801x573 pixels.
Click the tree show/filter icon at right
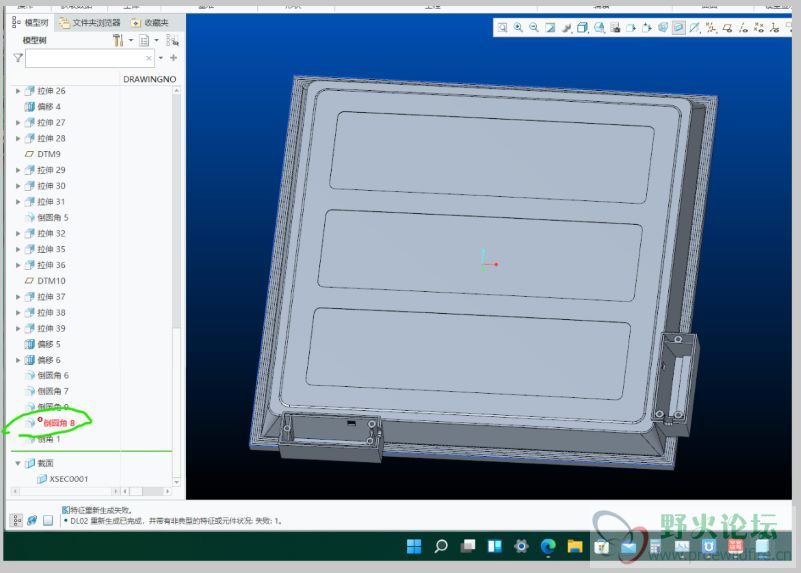point(172,40)
